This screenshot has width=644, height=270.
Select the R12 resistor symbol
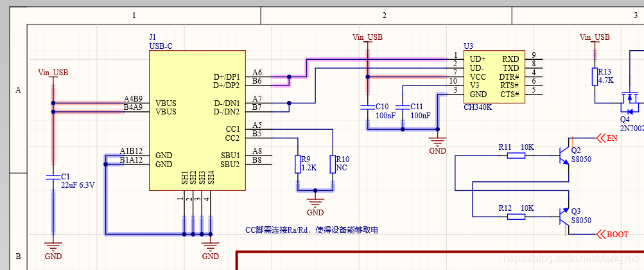[516, 217]
